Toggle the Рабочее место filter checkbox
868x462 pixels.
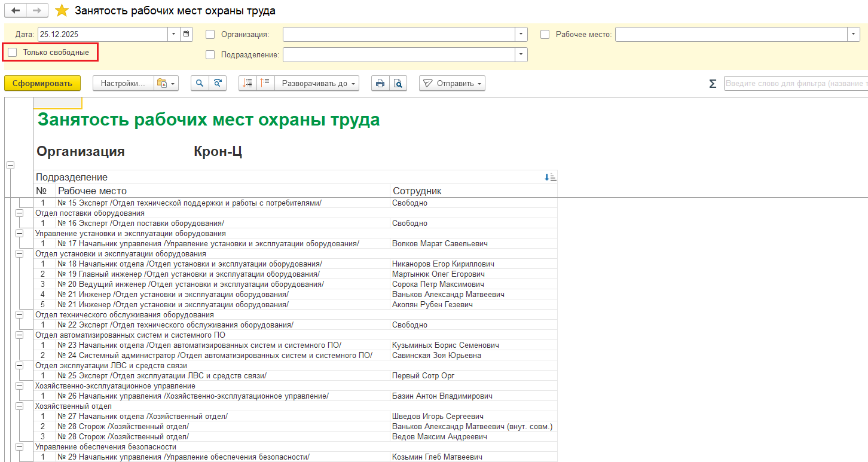click(545, 35)
